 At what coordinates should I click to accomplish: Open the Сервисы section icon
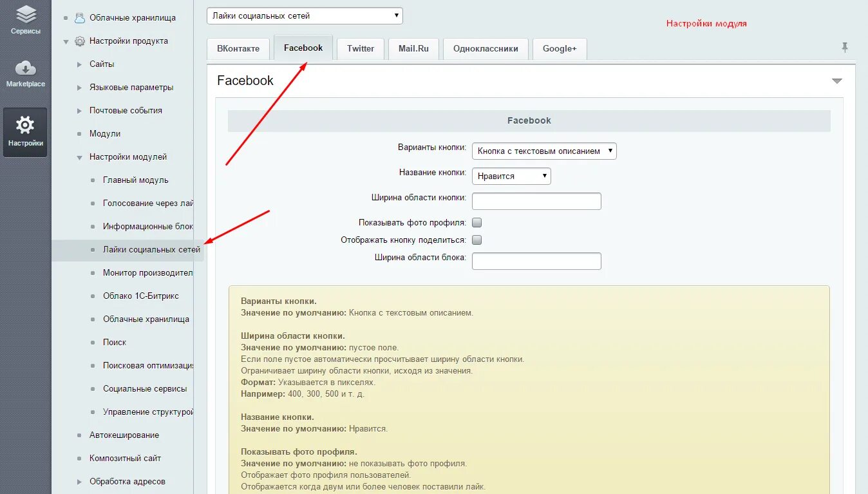26,14
